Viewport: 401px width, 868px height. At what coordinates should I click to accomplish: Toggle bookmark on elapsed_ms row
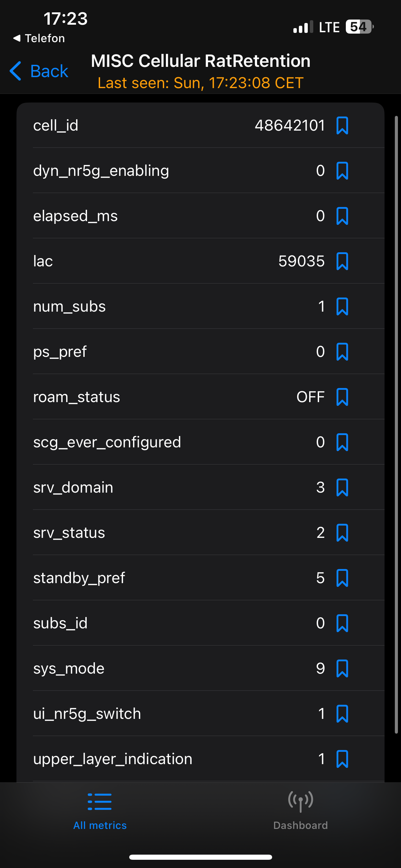[x=342, y=216]
